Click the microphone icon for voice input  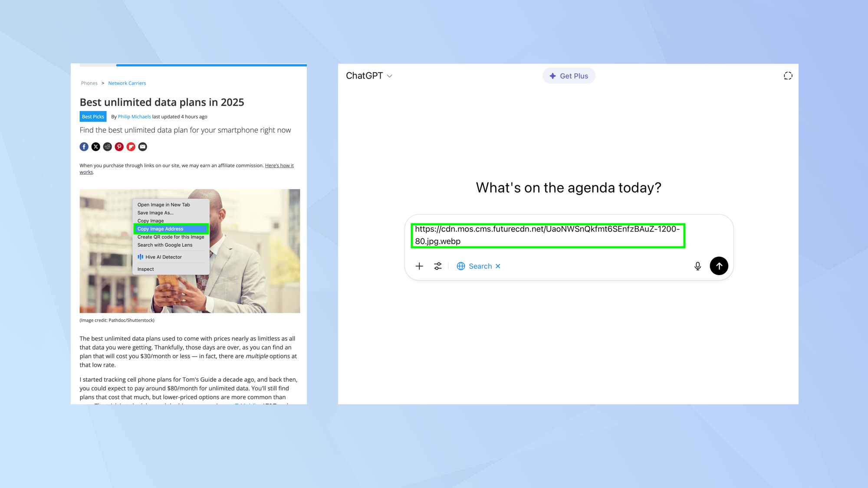pos(697,266)
